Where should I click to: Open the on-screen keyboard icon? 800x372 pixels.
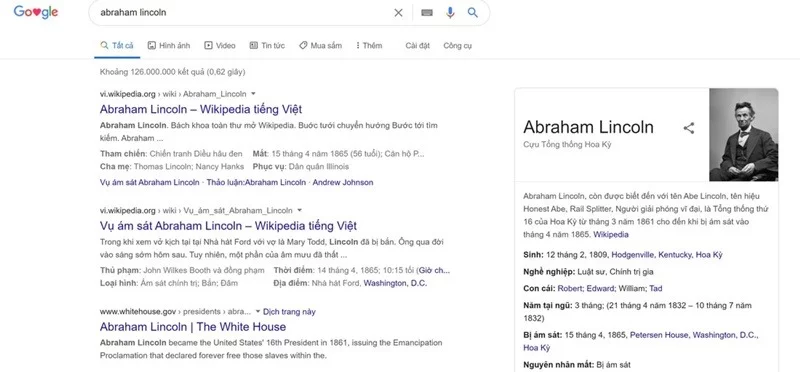coord(427,13)
